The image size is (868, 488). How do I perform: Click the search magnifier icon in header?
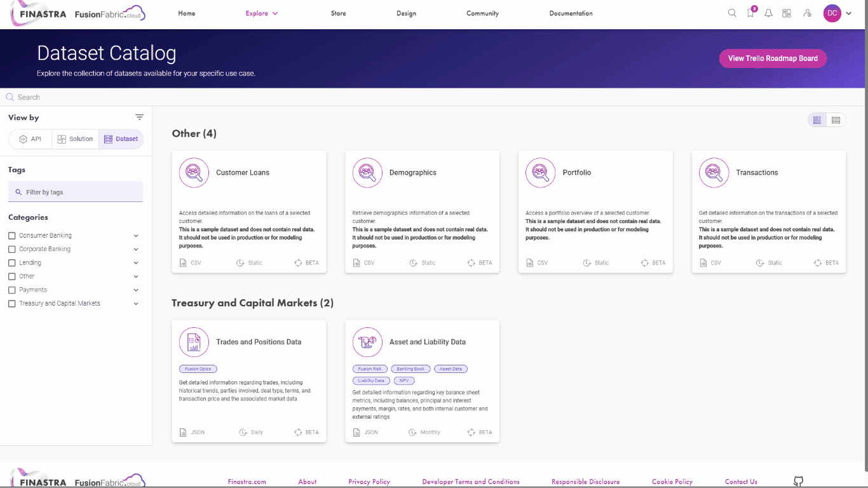[x=732, y=13]
